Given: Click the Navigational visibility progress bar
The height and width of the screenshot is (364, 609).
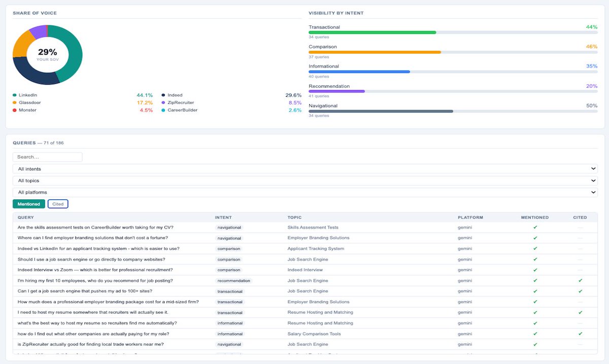Looking at the screenshot, I should [x=453, y=111].
